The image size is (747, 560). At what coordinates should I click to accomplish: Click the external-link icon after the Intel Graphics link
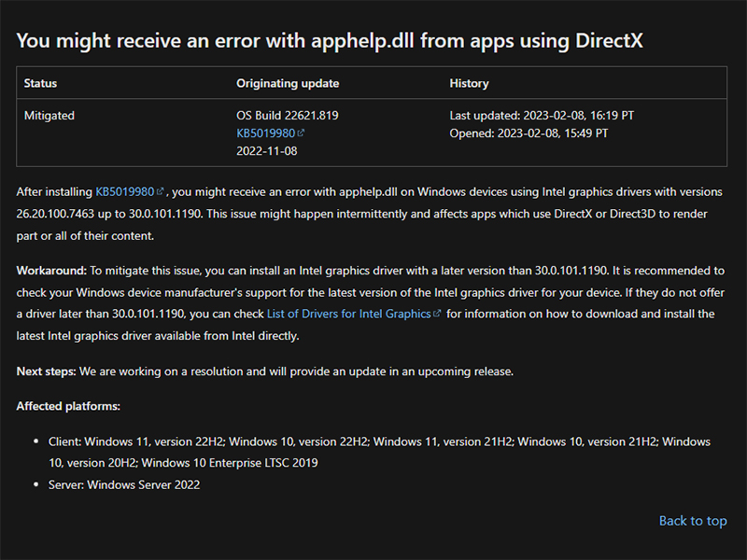[438, 314]
